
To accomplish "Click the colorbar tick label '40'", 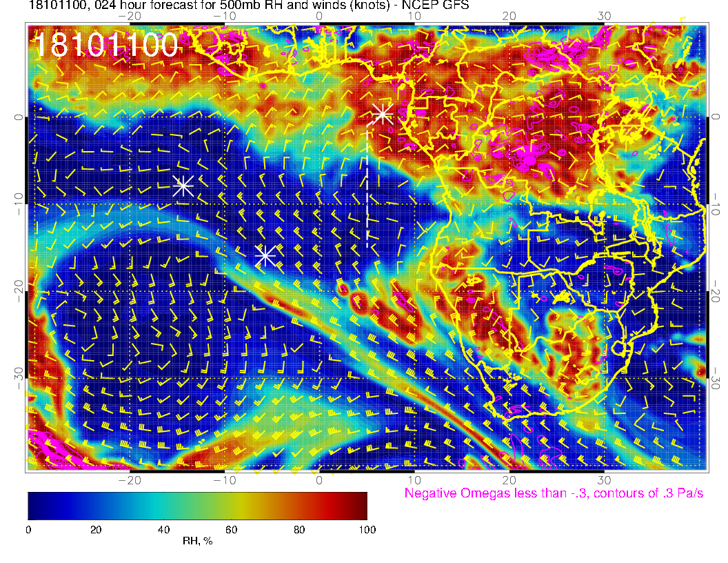I will click(x=163, y=530).
